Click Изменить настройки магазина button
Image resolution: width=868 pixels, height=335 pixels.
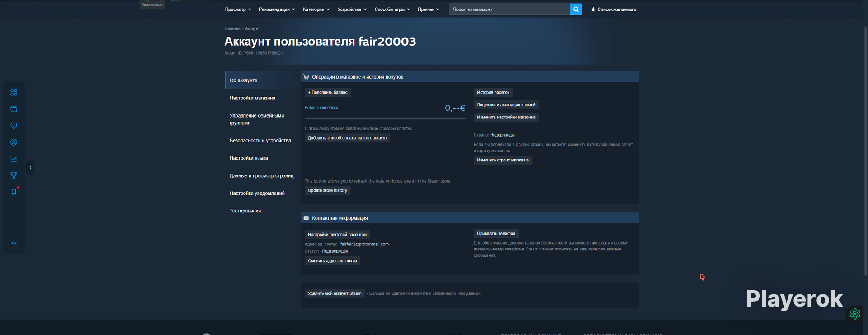[x=506, y=117]
